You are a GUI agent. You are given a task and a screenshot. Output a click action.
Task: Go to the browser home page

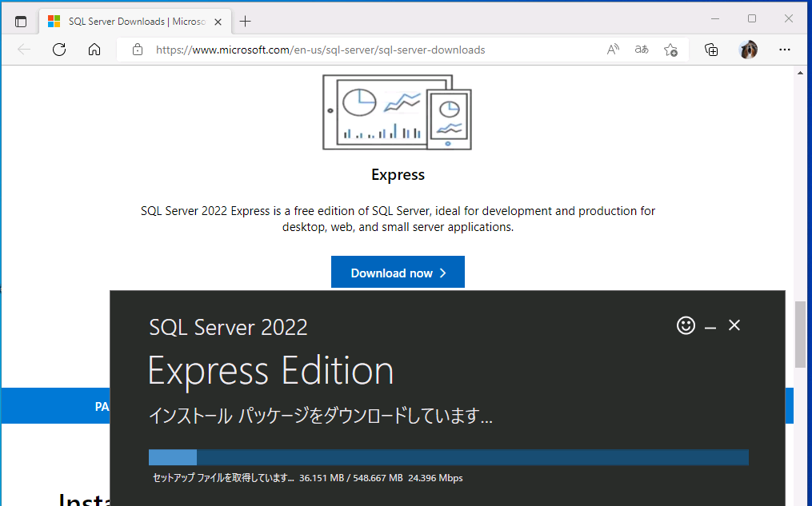[94, 49]
